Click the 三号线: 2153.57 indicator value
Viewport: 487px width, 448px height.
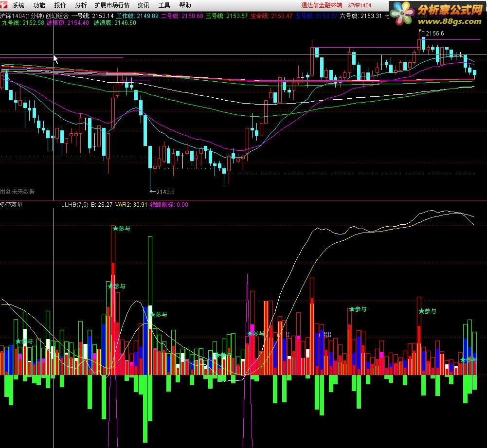pyautogui.click(x=227, y=16)
